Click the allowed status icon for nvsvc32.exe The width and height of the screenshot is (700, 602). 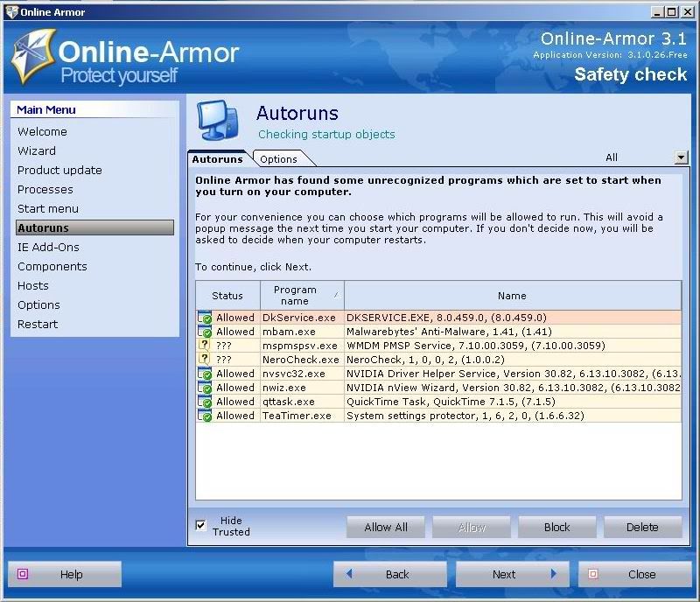(205, 374)
